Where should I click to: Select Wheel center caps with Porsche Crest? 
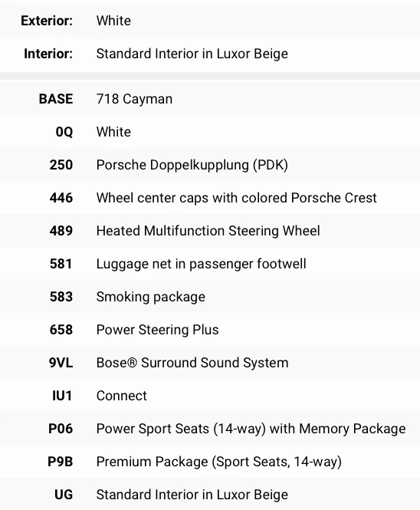pyautogui.click(x=236, y=198)
